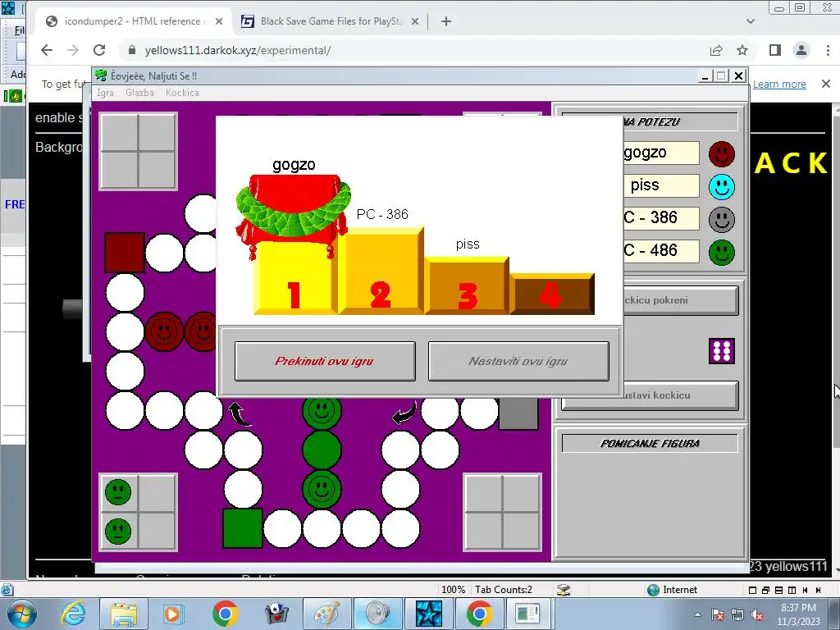Close the Black Save Game Files tab
Image resolution: width=840 pixels, height=630 pixels.
(x=415, y=21)
